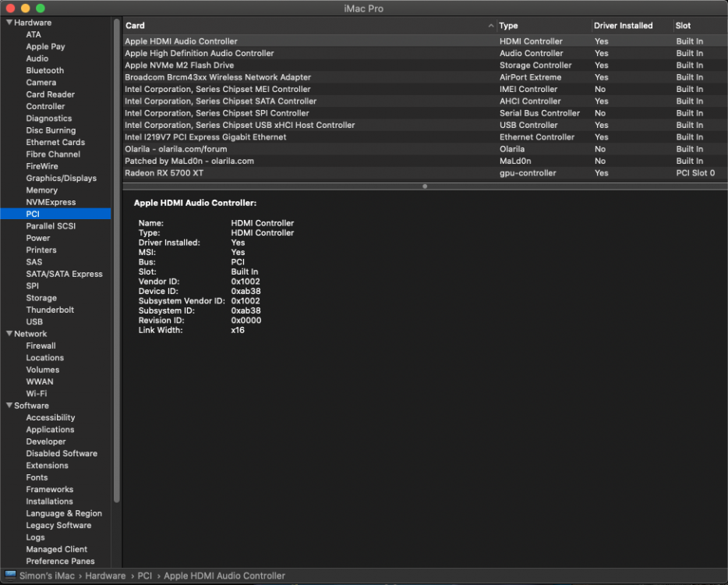Select Printers in the sidebar
This screenshot has width=728, height=585.
click(41, 250)
